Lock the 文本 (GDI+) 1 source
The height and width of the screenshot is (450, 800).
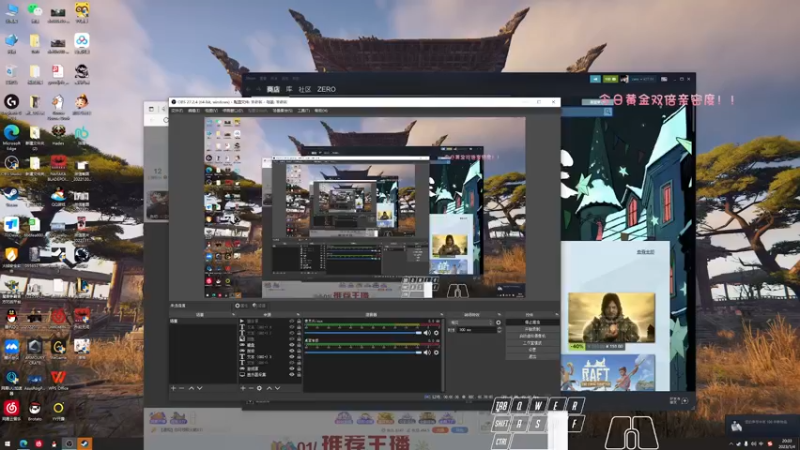(299, 327)
